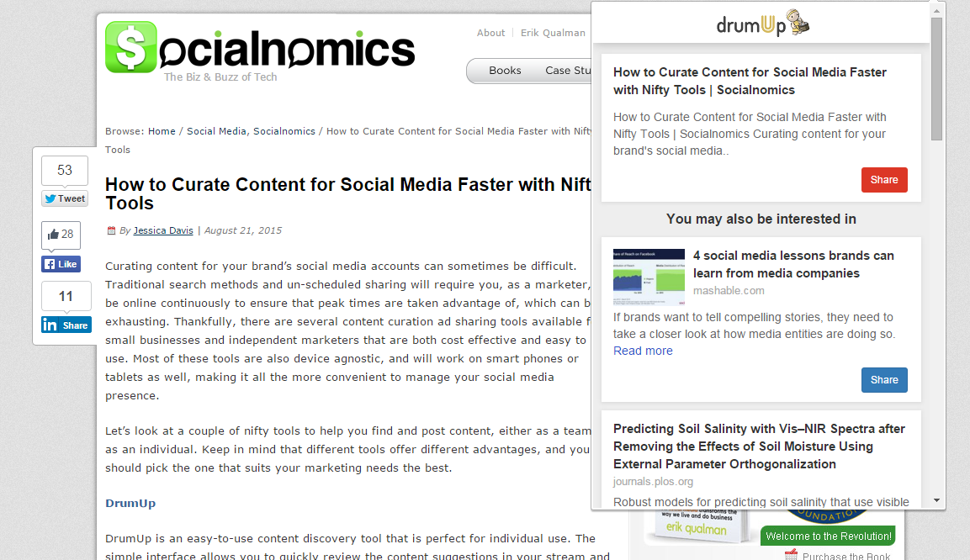Click the Purchase the Book link

point(845,555)
